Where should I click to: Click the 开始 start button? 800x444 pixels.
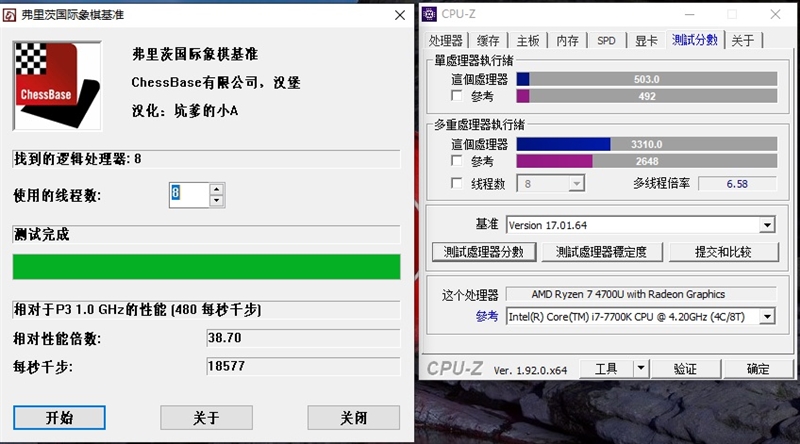pyautogui.click(x=59, y=418)
